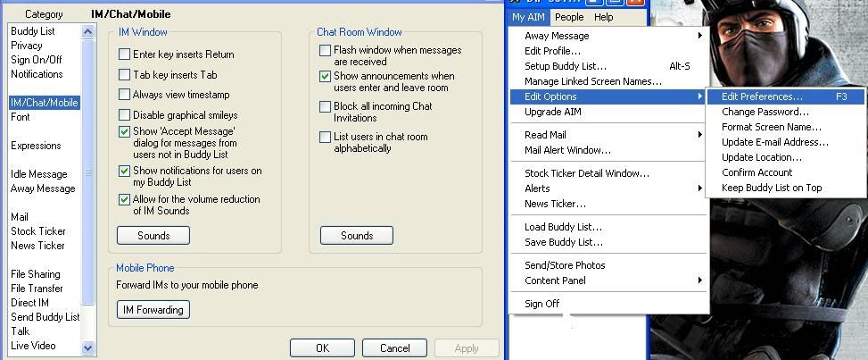This screenshot has width=868, height=360.
Task: Toggle Keep Buddy List on Top
Action: click(x=786, y=188)
